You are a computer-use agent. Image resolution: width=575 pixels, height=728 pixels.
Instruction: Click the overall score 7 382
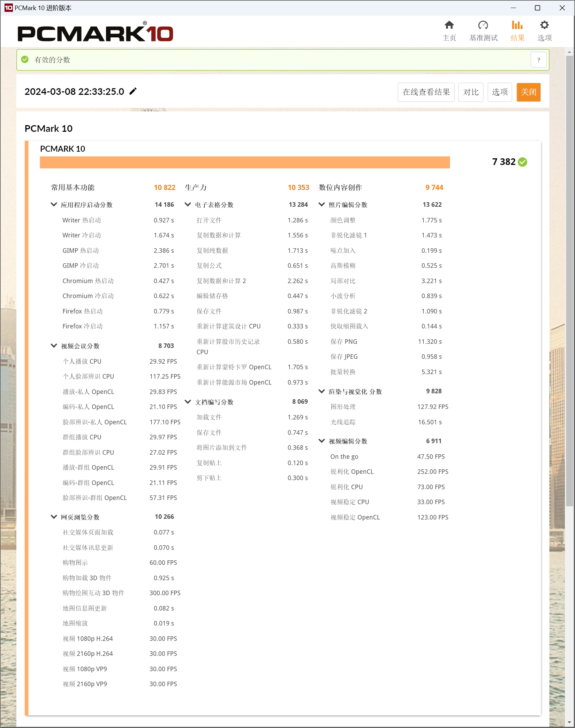[x=504, y=162]
